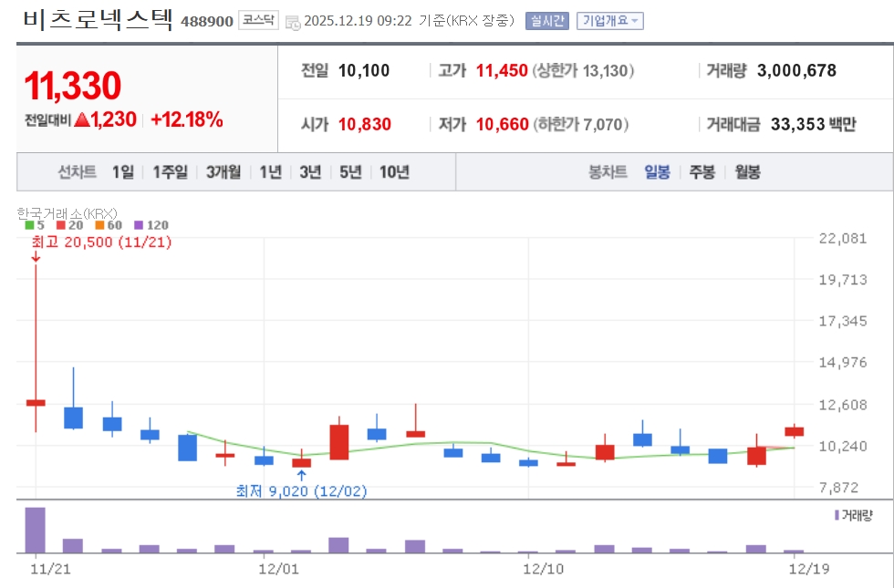
Task: Click the 하한가 7,070 lower limit text
Action: [581, 124]
